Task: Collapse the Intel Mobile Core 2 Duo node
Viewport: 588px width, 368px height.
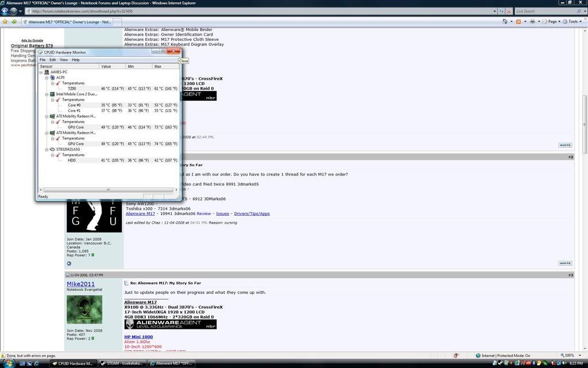Action: (47, 94)
